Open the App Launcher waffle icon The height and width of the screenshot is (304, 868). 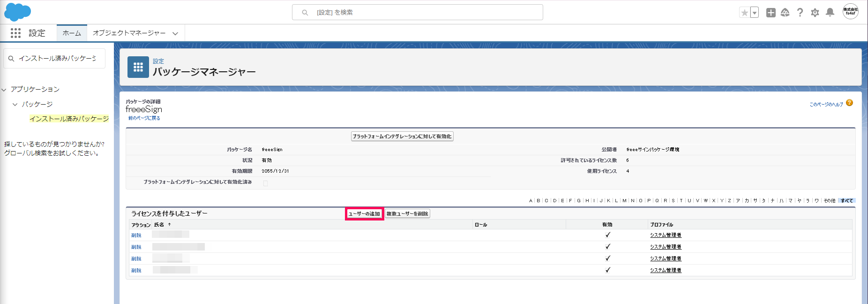click(x=15, y=33)
